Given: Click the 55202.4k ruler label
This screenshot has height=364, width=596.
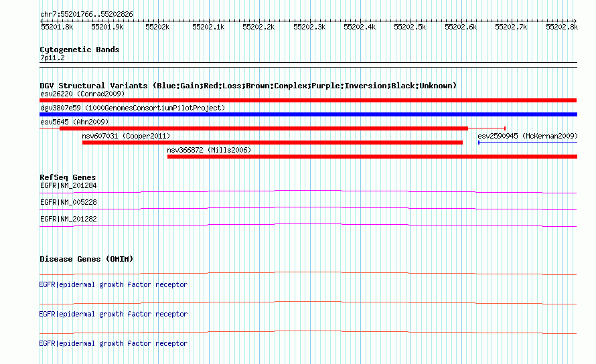Looking at the screenshot, I should (360, 27).
